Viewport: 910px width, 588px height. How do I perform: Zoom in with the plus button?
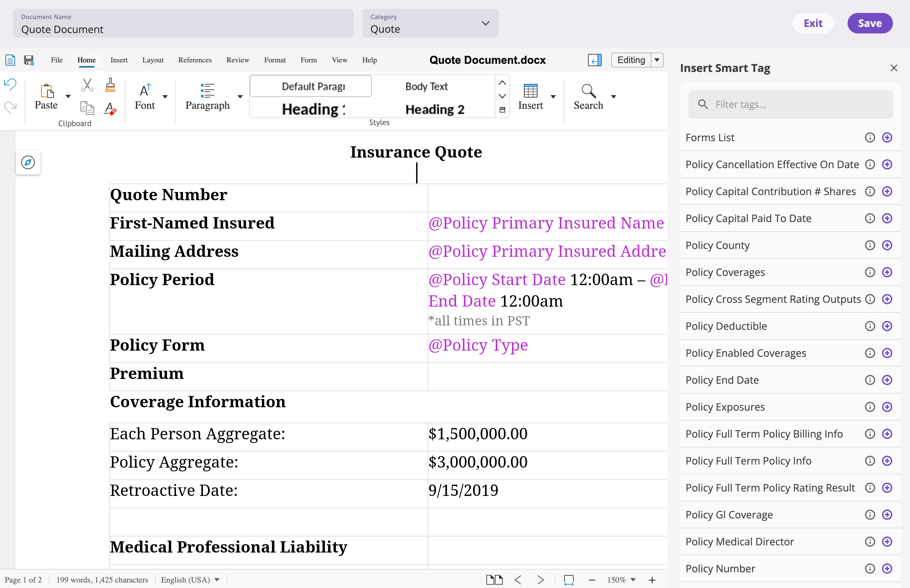coord(651,580)
